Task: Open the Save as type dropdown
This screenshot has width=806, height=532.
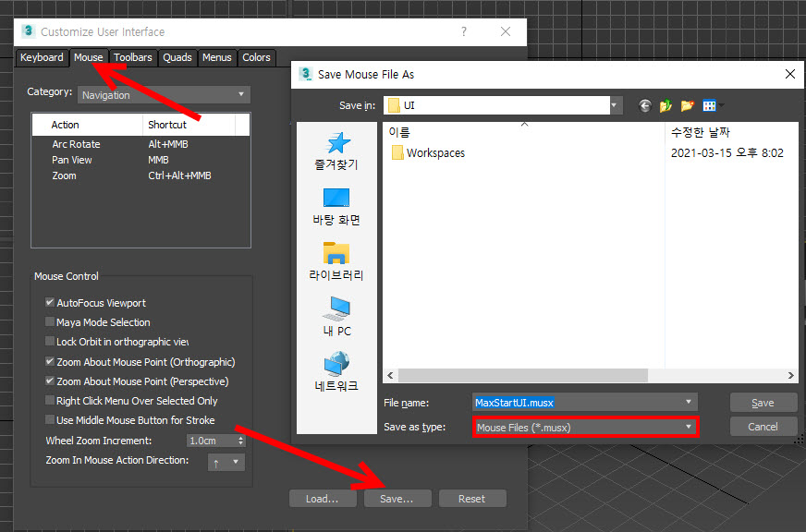Action: (x=585, y=428)
